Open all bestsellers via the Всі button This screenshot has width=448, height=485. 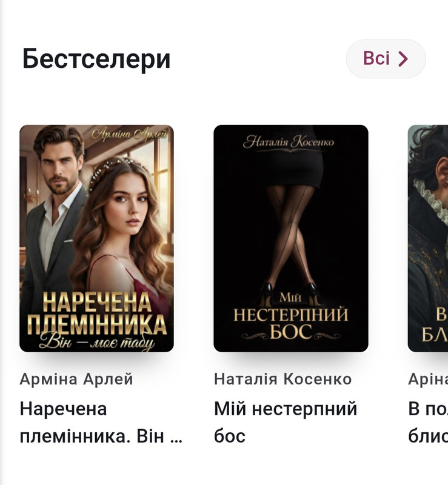(386, 59)
